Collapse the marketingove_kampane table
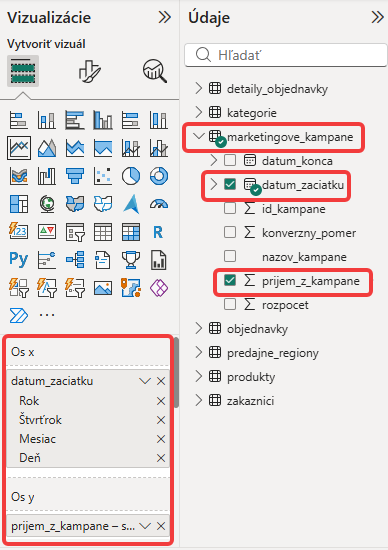Image resolution: width=388 pixels, height=550 pixels. pos(199,136)
